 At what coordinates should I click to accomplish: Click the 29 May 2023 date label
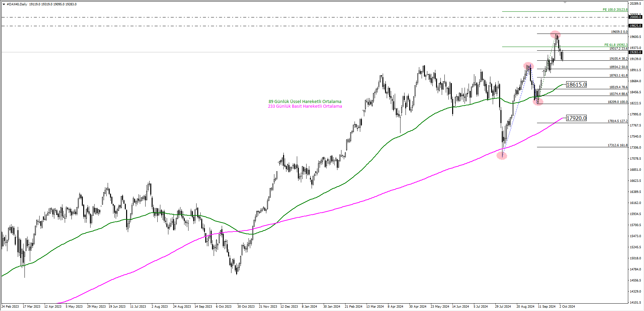tap(96, 307)
